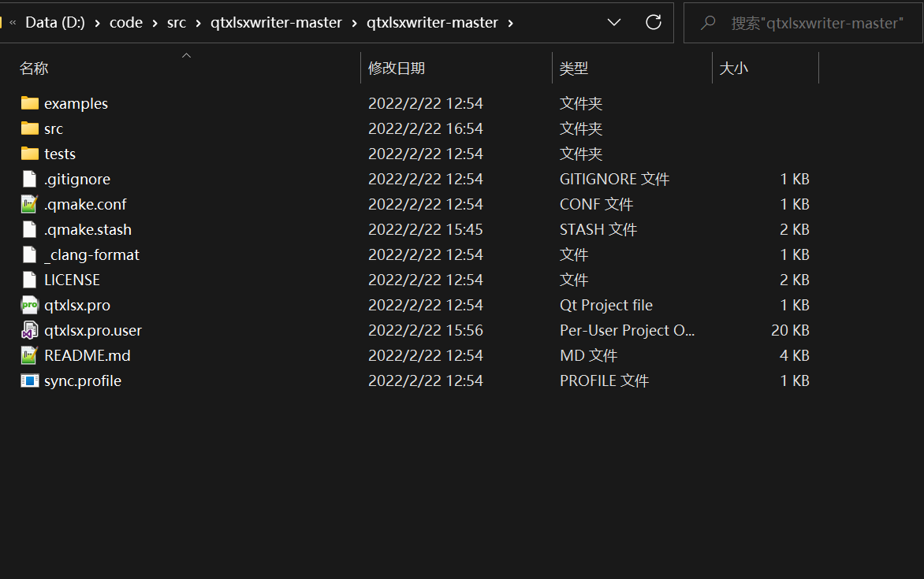Toggle the 名称 column sort arrow

click(186, 56)
